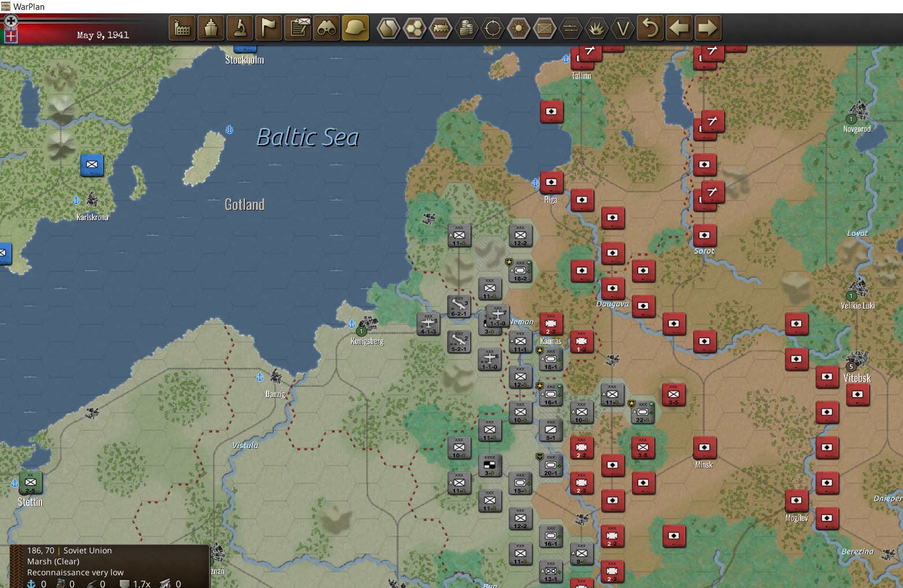Click the "186, 70 | Soviet Union" hex info
Viewport: 903px width, 588px height.
[69, 550]
